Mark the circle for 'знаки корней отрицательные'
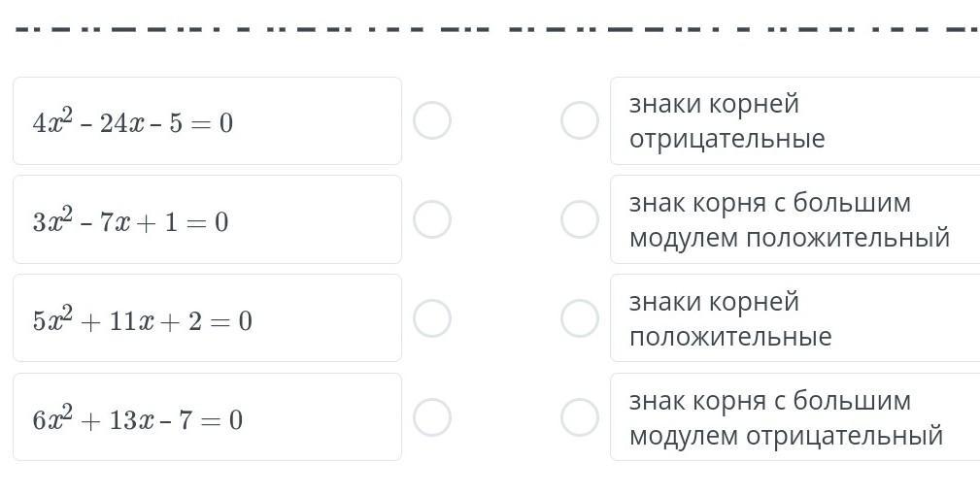980x496 pixels. point(580,121)
